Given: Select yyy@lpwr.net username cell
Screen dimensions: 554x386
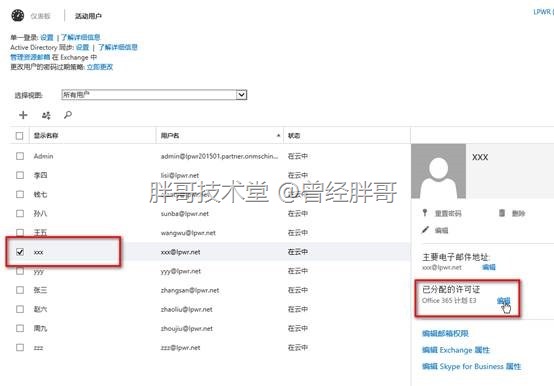Looking at the screenshot, I should (x=181, y=271).
